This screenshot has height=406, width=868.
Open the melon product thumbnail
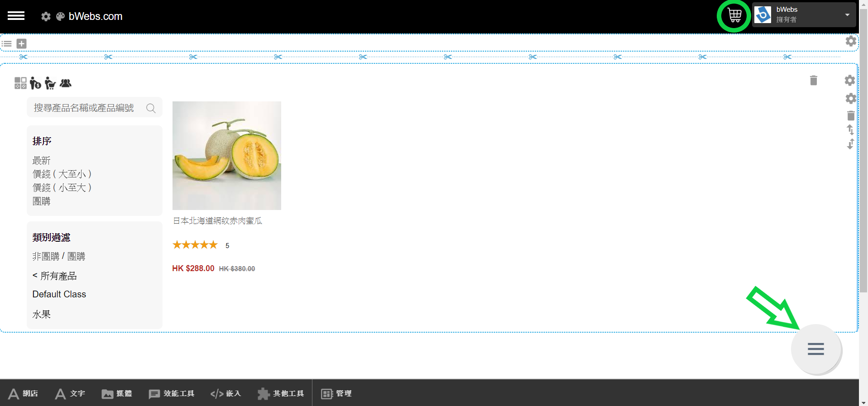coord(226,155)
